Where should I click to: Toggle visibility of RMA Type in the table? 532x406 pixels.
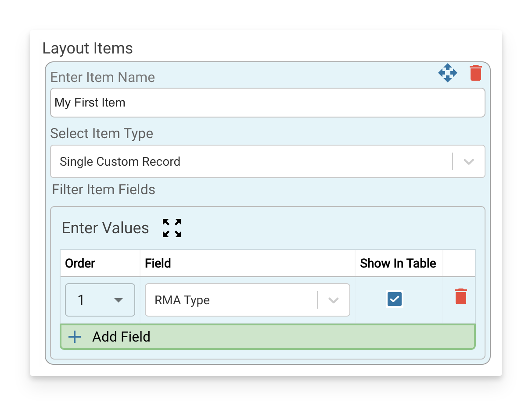pos(394,299)
